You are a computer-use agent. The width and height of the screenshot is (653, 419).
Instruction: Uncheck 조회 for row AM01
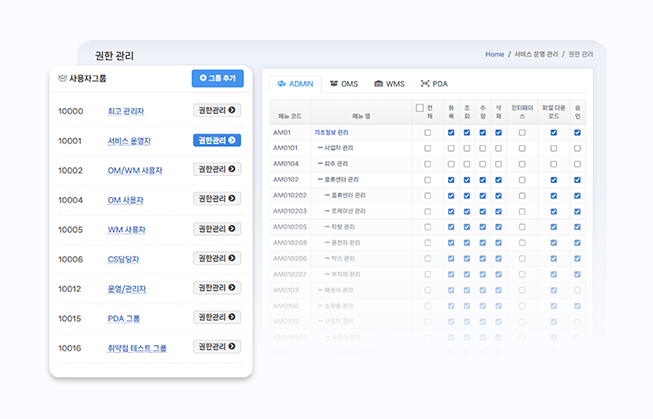467,132
